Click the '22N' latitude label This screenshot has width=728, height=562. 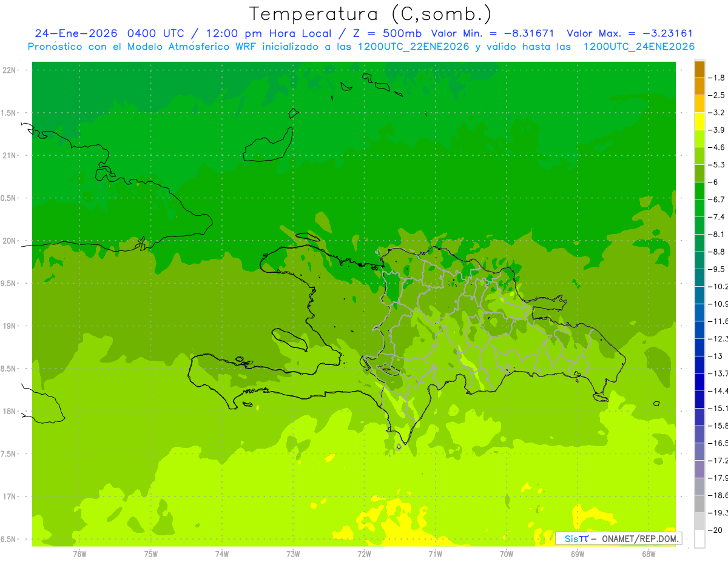[9, 70]
